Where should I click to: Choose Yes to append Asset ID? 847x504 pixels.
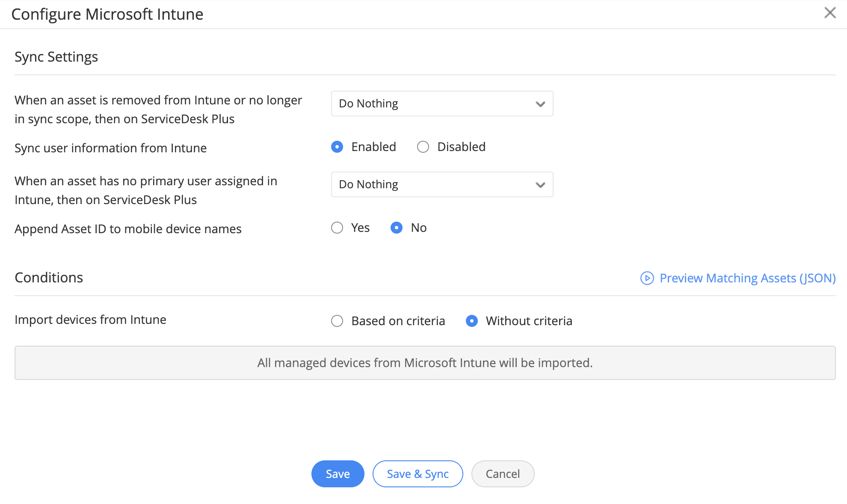tap(337, 228)
